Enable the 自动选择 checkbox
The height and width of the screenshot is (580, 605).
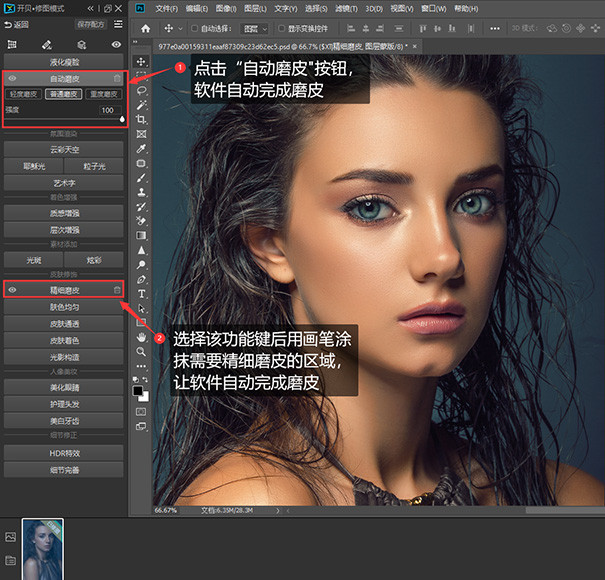pos(192,28)
